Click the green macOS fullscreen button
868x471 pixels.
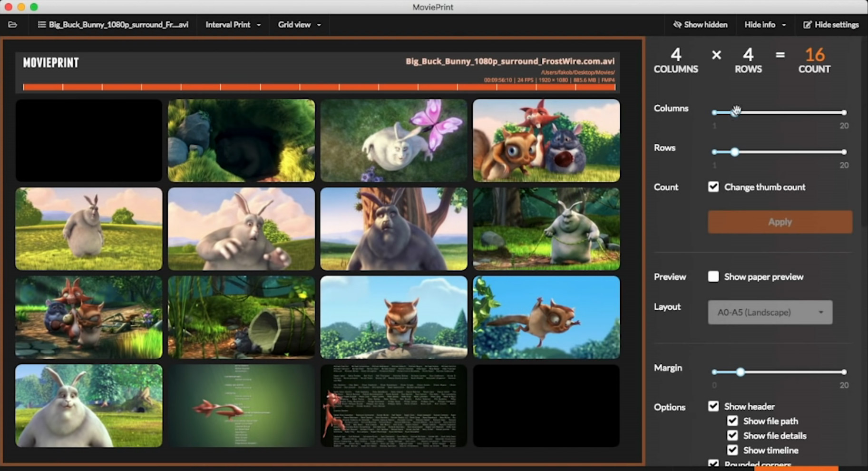(x=34, y=7)
